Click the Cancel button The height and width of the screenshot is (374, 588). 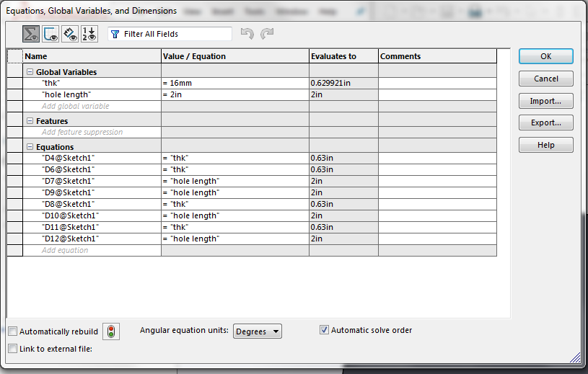click(546, 79)
